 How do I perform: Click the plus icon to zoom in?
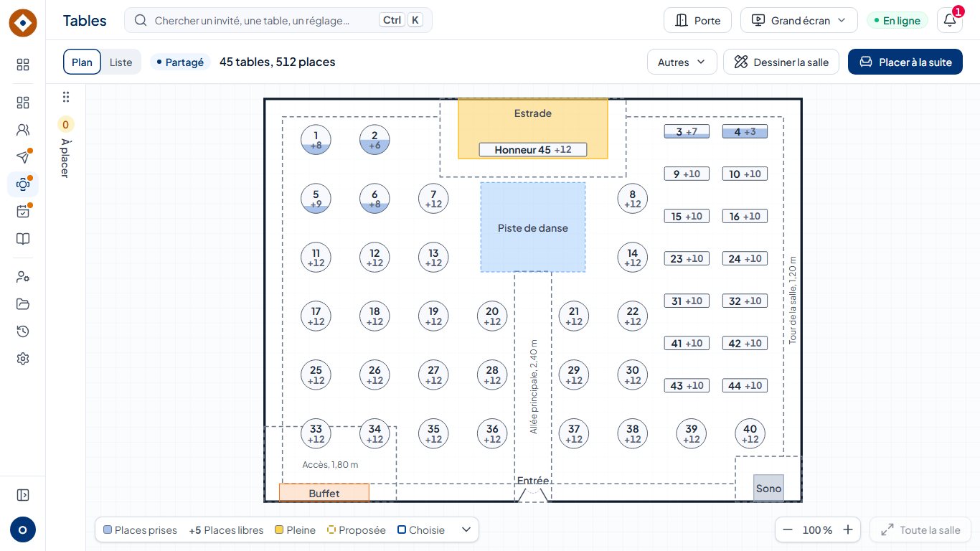tap(848, 530)
